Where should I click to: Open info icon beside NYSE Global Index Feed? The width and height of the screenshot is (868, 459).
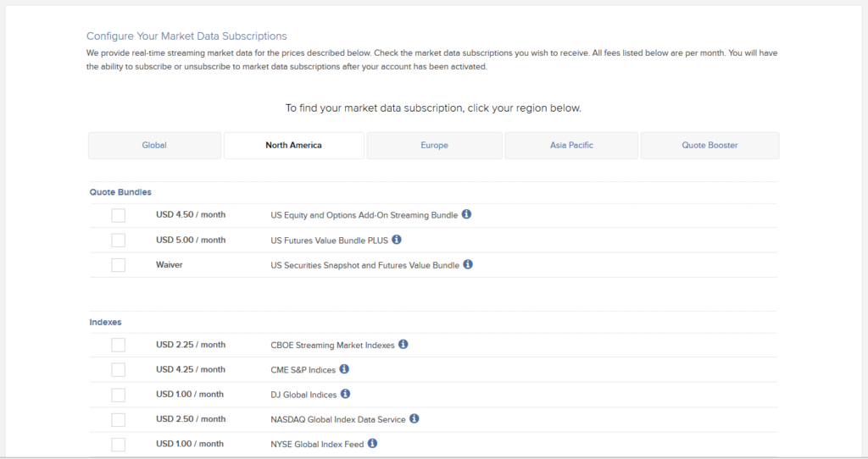click(372, 443)
